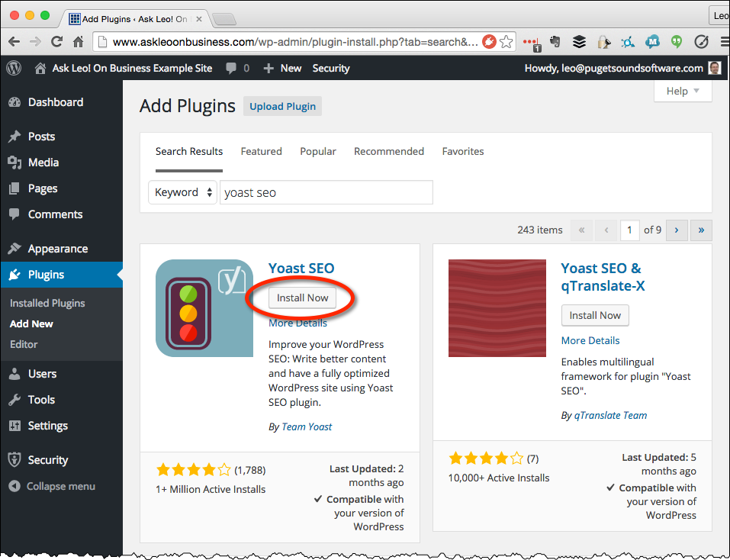This screenshot has height=560, width=730.
Task: Visit the qTranslate Team author link
Action: 610,415
